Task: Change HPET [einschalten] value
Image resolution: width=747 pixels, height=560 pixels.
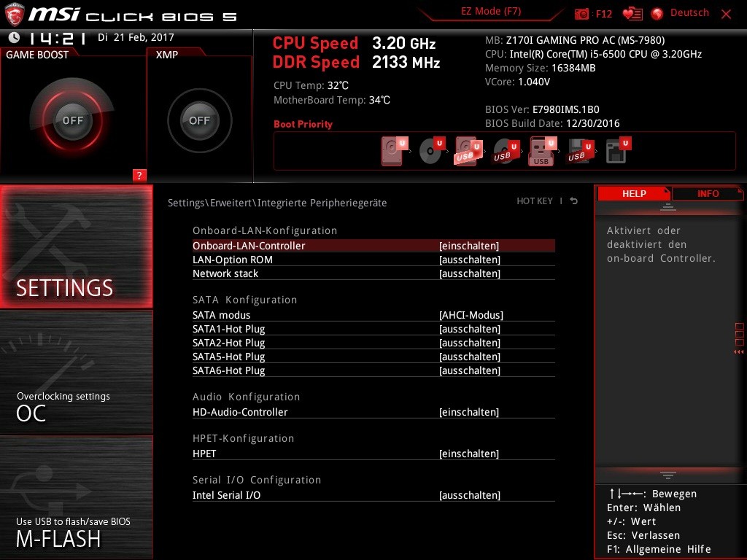Action: [x=469, y=454]
